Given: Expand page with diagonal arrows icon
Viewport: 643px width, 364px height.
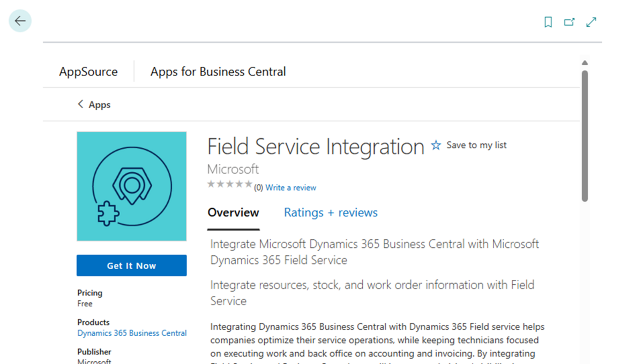Looking at the screenshot, I should click(x=591, y=22).
